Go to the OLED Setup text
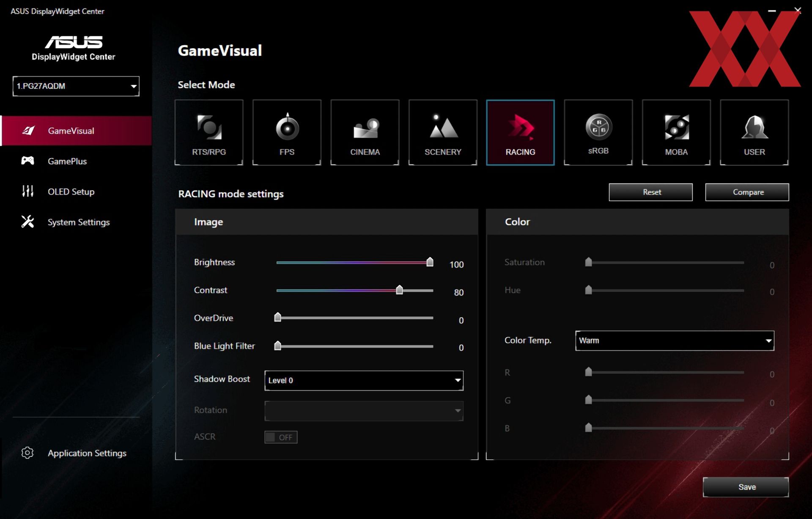The width and height of the screenshot is (812, 519). (x=71, y=192)
